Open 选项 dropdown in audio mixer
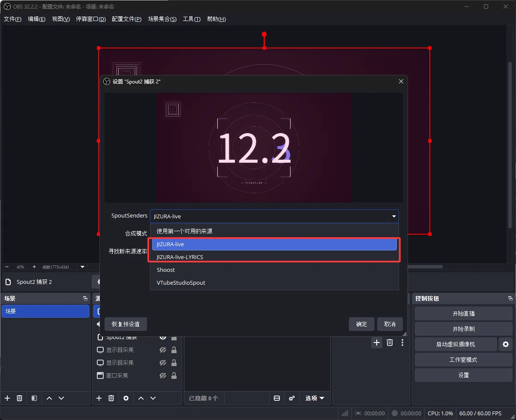The height and width of the screenshot is (420, 516). (315, 398)
